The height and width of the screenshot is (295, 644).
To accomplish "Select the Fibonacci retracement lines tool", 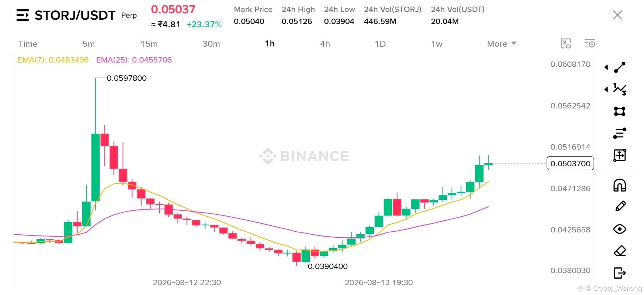I will coord(619,133).
